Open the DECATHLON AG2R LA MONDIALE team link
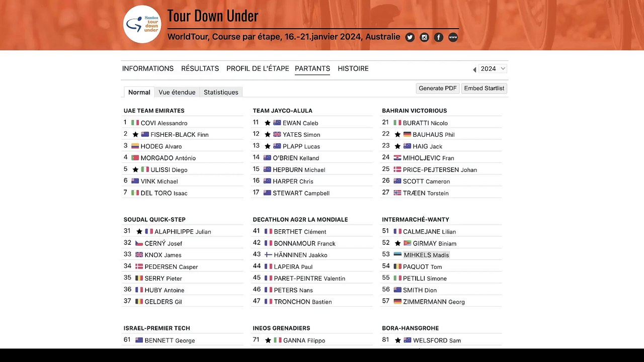The height and width of the screenshot is (362, 644). [x=300, y=220]
